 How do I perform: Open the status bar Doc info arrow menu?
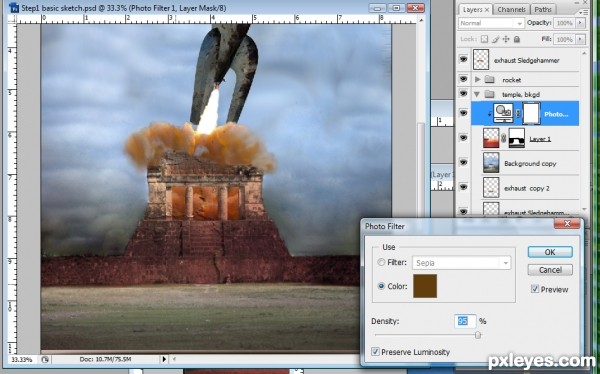[164, 359]
